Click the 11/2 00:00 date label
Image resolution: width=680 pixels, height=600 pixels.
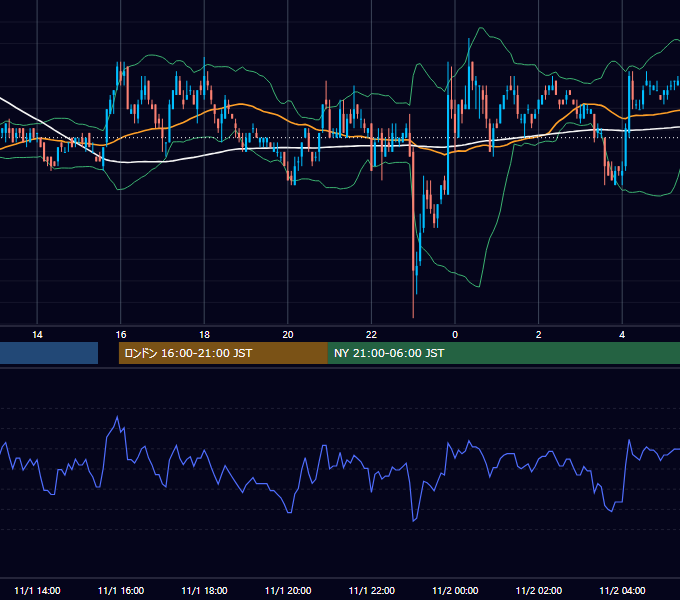coord(455,590)
